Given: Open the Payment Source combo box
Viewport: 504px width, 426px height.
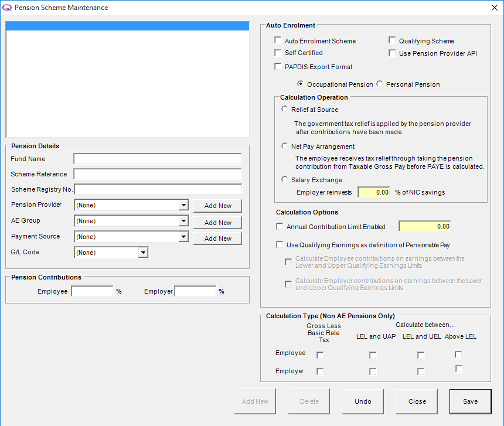Looking at the screenshot, I should (183, 237).
